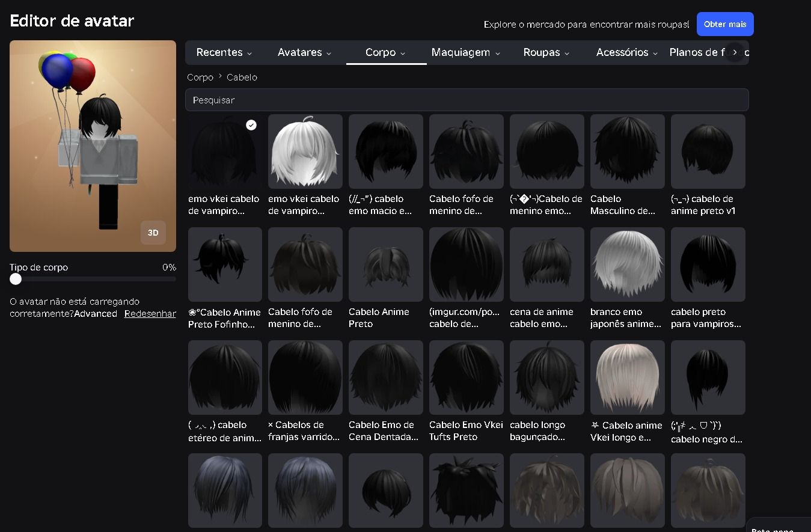Pick the imgur.com cabelo item

point(467,264)
